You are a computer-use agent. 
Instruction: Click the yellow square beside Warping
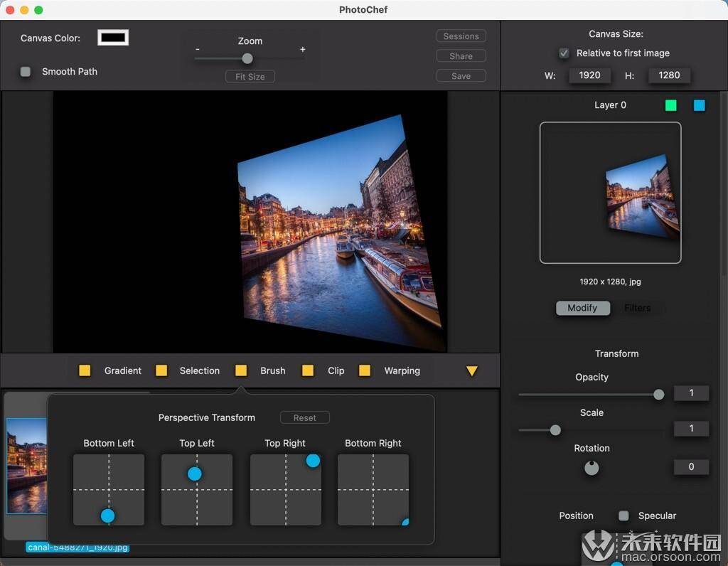coord(365,370)
